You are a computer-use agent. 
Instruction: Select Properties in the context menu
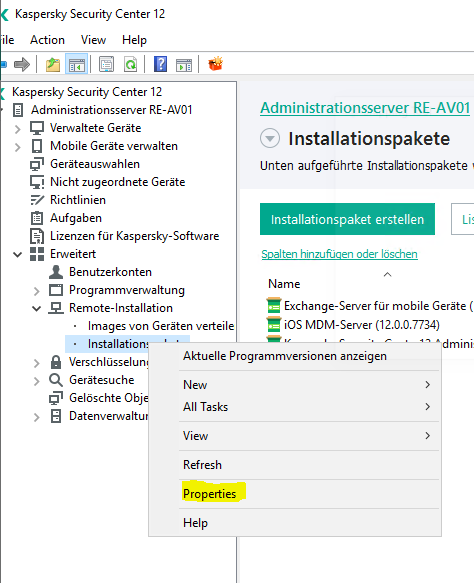[209, 494]
